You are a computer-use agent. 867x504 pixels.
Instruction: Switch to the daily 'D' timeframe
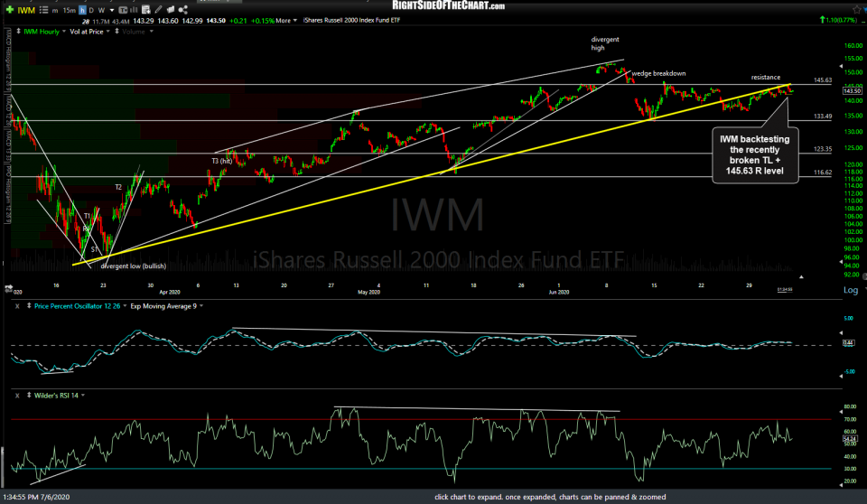tap(92, 11)
